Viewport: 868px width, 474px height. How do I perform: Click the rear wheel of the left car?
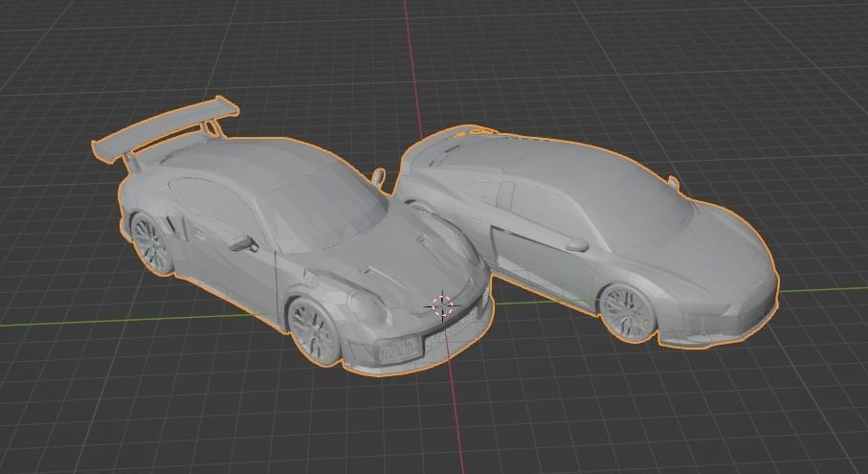click(151, 243)
